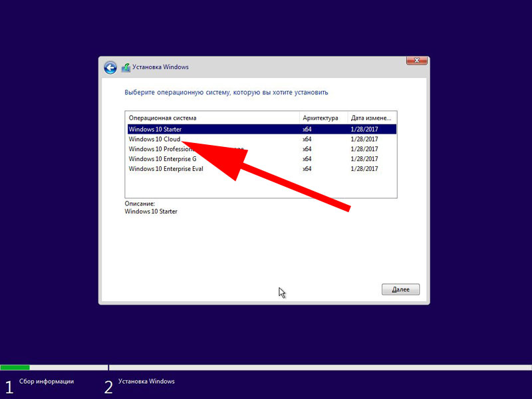532x399 pixels.
Task: Select Windows 10 Enterprise G edition
Action: click(x=162, y=159)
